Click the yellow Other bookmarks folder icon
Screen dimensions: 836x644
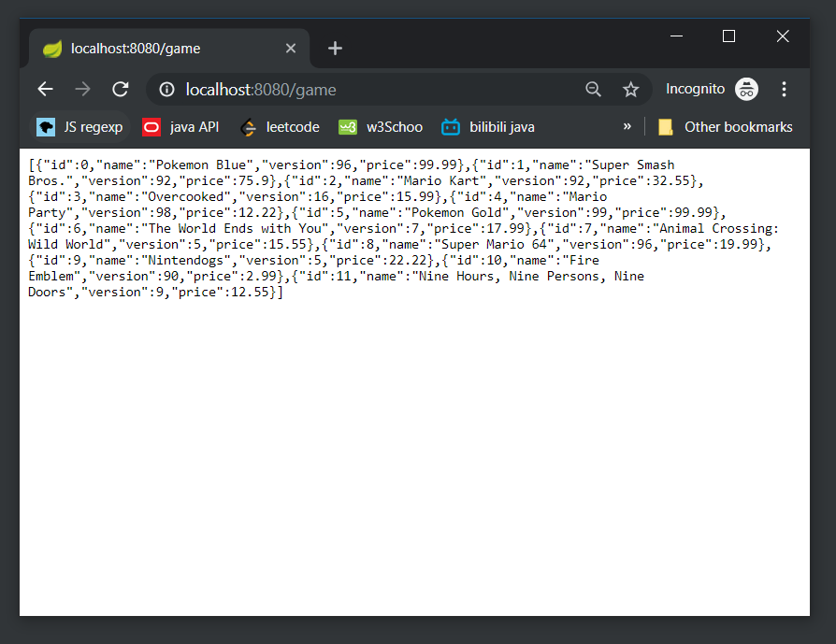coord(666,127)
